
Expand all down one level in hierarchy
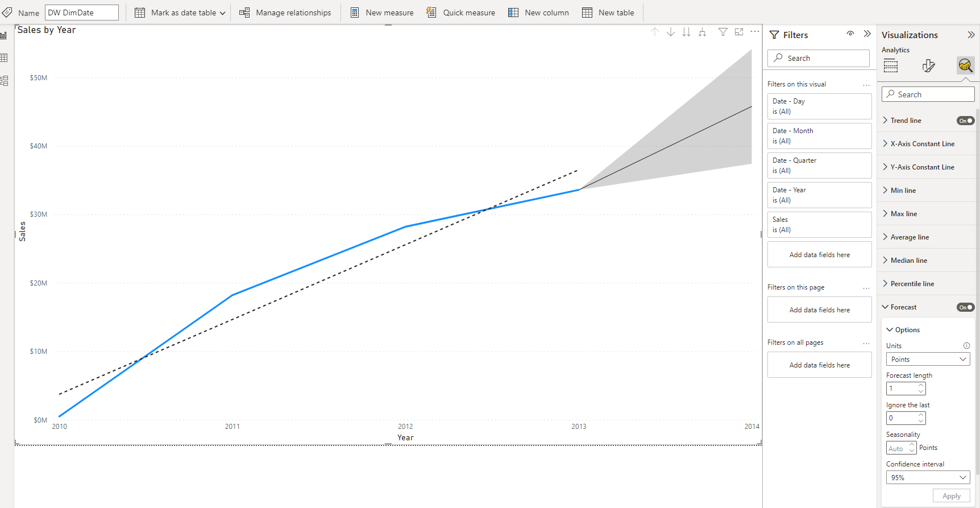pyautogui.click(x=703, y=32)
